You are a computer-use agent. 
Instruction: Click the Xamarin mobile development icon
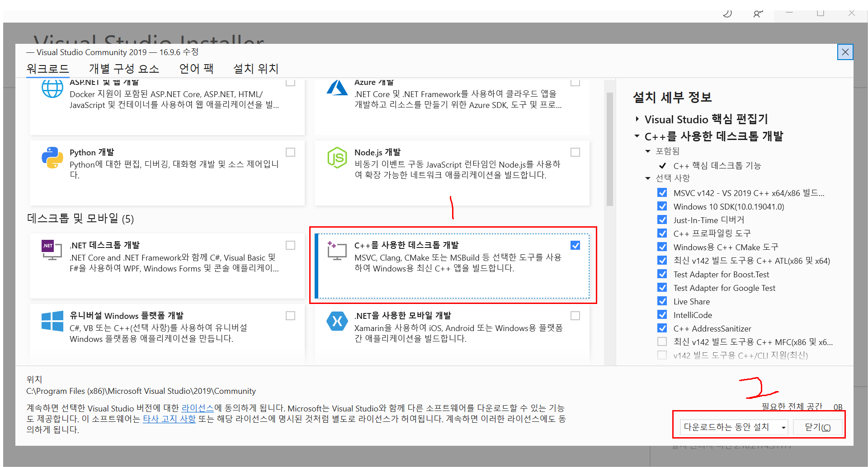337,321
